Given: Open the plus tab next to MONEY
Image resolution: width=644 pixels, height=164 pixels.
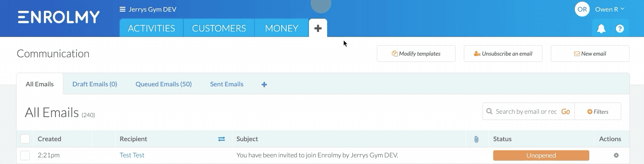Looking at the screenshot, I should (318, 28).
